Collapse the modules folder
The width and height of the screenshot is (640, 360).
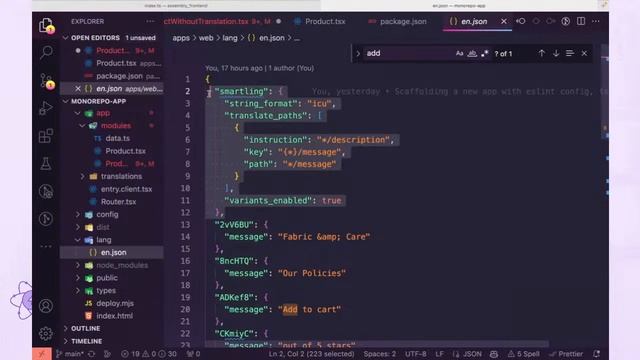tap(82, 126)
